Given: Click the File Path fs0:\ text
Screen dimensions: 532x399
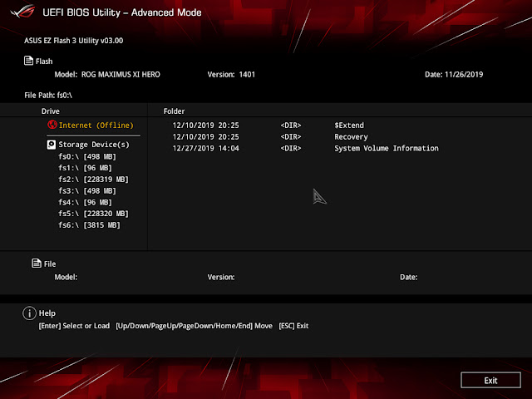Looking at the screenshot, I should click(48, 96).
